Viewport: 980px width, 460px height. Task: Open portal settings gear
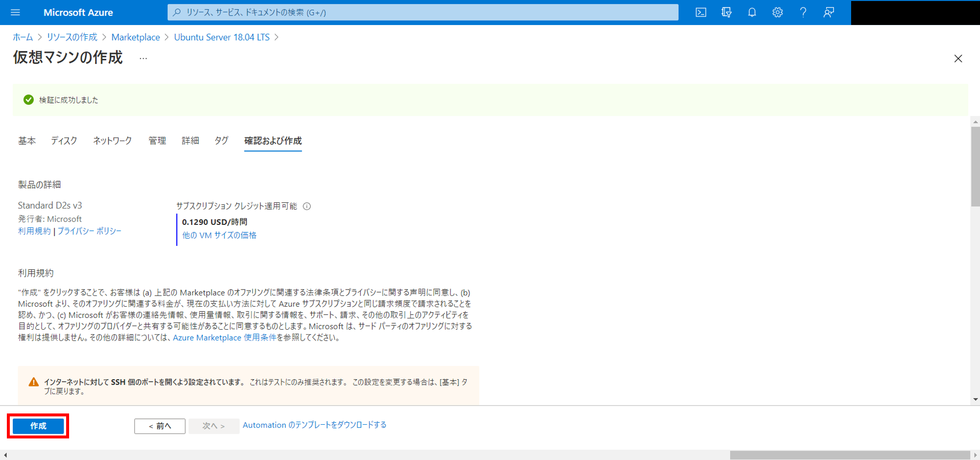coord(777,12)
